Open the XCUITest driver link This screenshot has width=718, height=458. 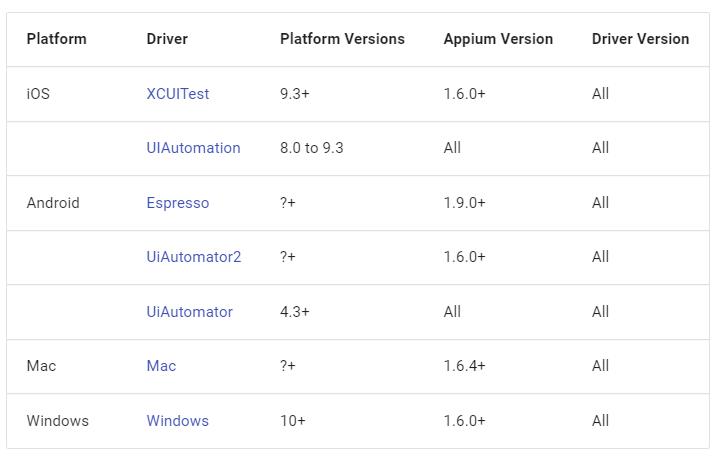pos(178,94)
